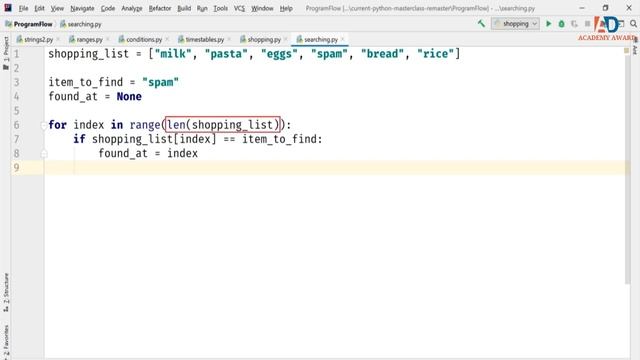Image resolution: width=640 pixels, height=360 pixels.
Task: Click the fold end marker on line 8
Action: click(x=44, y=154)
